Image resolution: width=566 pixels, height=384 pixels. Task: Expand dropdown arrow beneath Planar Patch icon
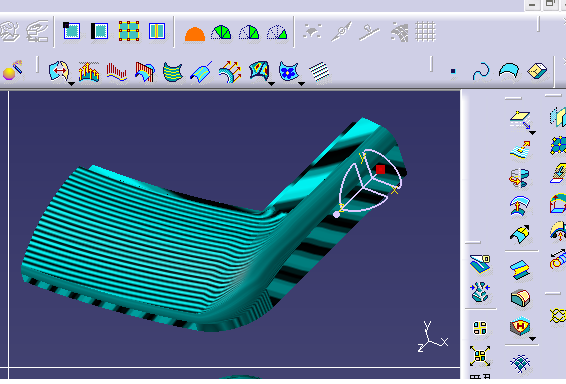532,133
